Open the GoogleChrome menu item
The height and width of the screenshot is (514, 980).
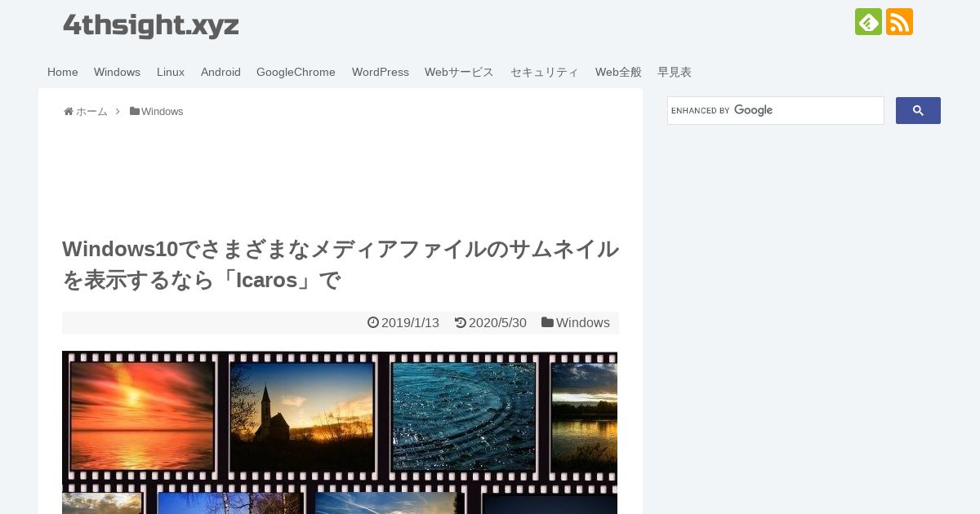pos(296,72)
